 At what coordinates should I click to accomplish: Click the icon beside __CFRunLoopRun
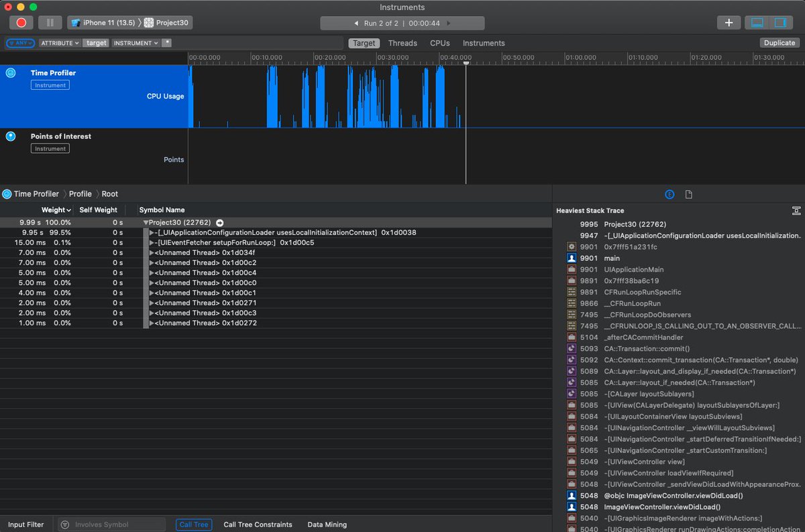click(572, 304)
